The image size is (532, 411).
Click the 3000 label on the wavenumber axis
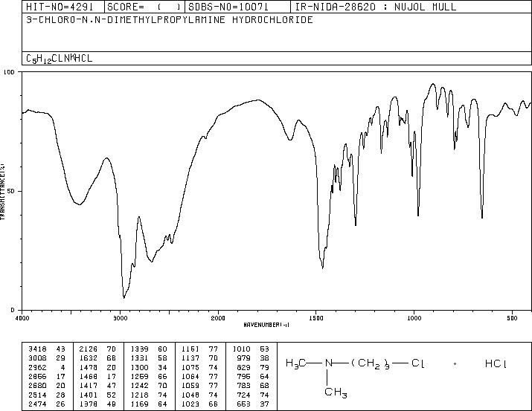120,318
